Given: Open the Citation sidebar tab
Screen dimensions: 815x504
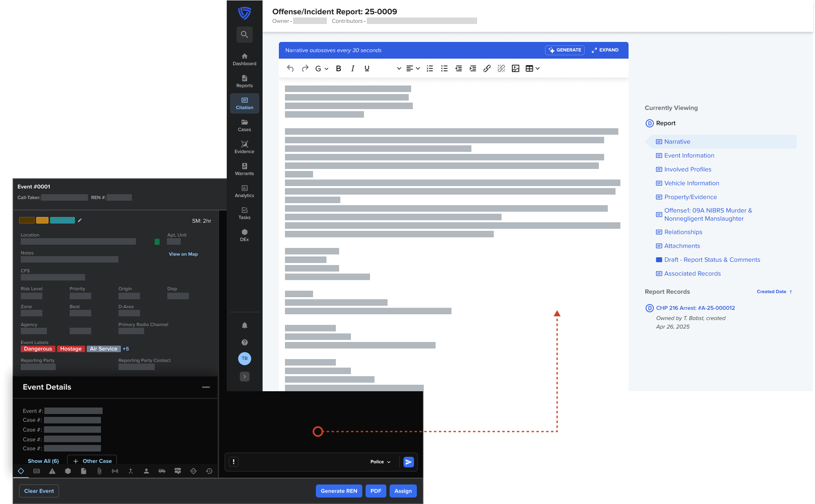Looking at the screenshot, I should click(x=244, y=103).
